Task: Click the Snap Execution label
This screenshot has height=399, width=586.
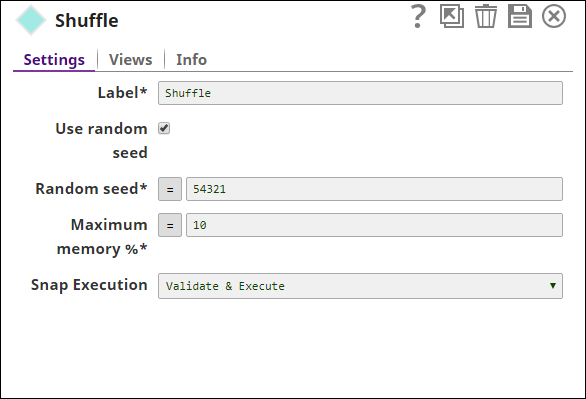Action: click(89, 285)
